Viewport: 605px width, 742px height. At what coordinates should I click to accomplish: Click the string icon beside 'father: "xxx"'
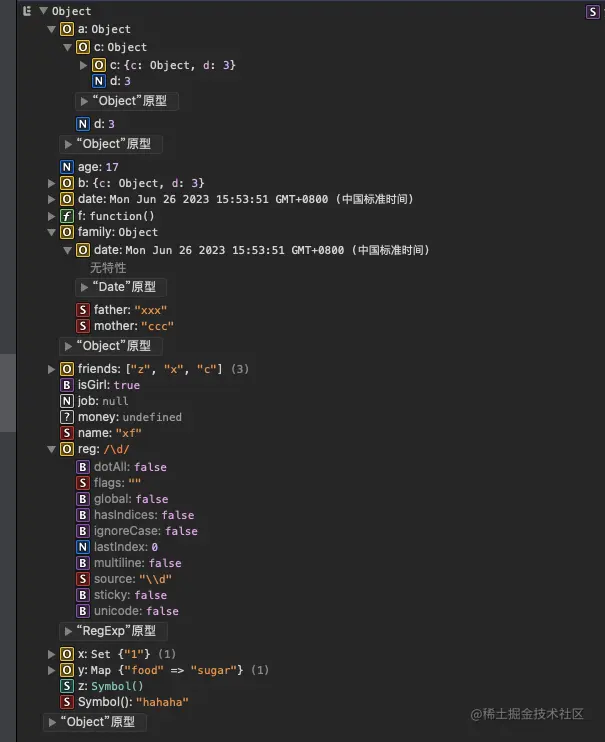pos(83,310)
